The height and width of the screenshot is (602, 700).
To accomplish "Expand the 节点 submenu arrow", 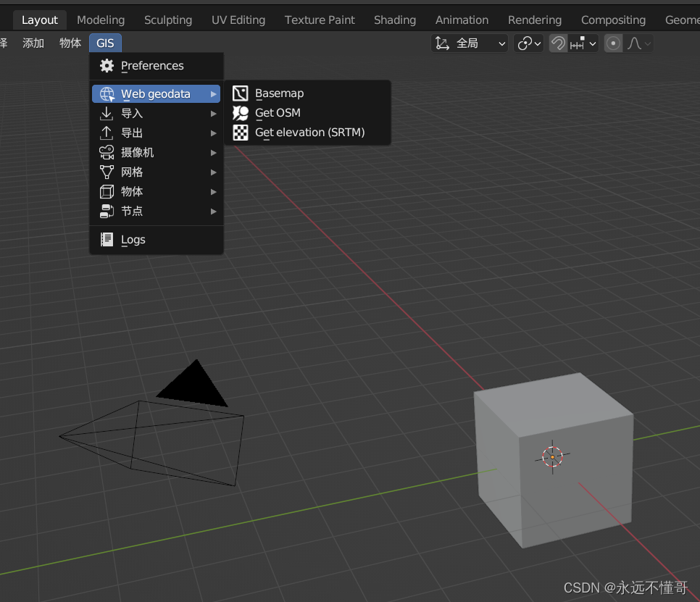I will pyautogui.click(x=213, y=211).
